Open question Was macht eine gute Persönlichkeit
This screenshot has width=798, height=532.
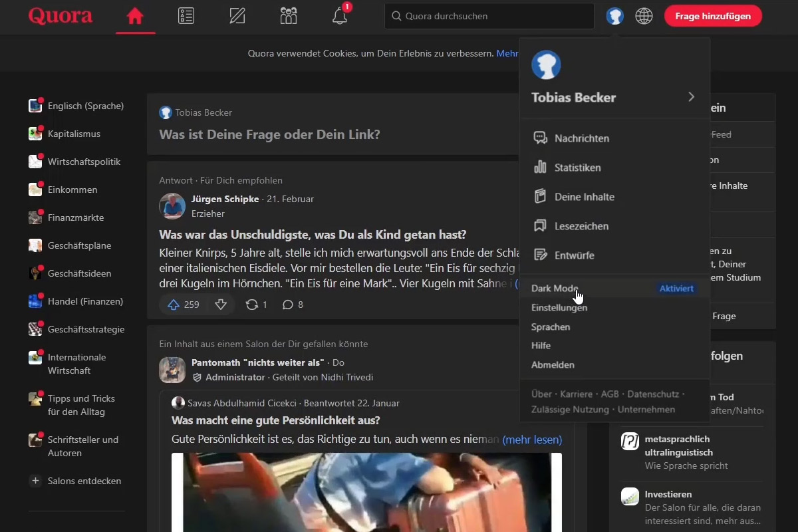point(276,420)
